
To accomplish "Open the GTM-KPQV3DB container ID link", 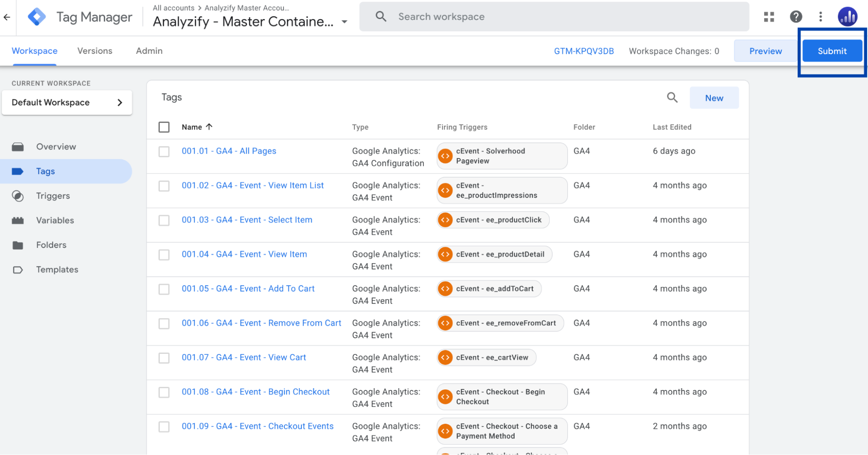I will click(x=584, y=51).
